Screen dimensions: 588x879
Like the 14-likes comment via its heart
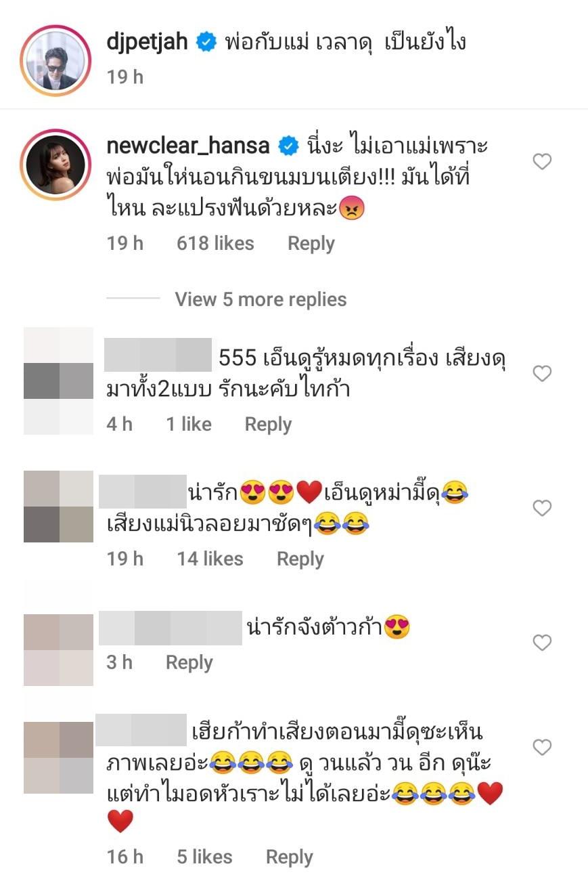tap(542, 508)
